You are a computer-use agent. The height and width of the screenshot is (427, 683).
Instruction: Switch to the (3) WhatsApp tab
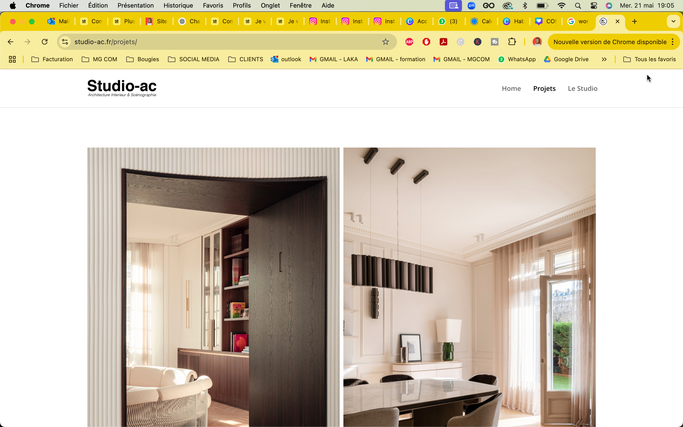coord(448,21)
